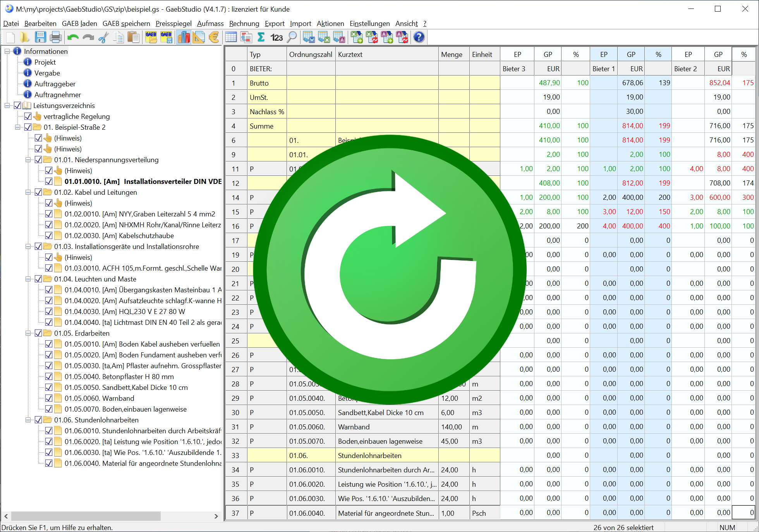Click the export to Word icon
Image resolution: width=759 pixels, height=532 pixels.
309,38
